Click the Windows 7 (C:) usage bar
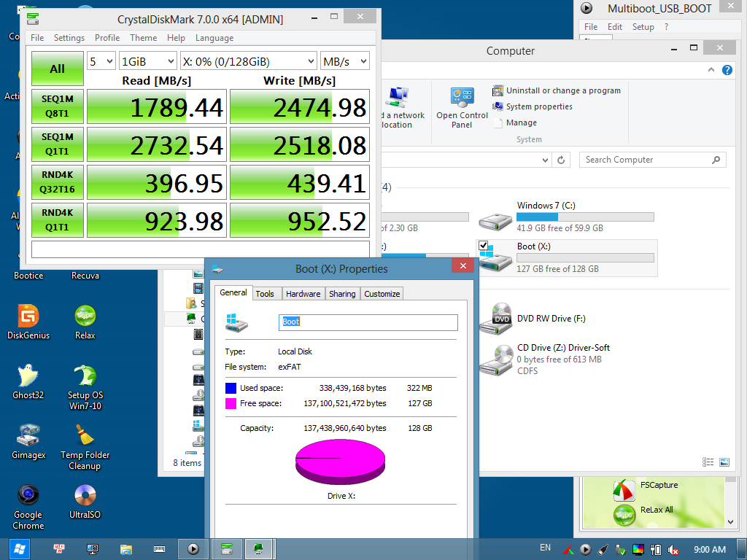 [585, 217]
